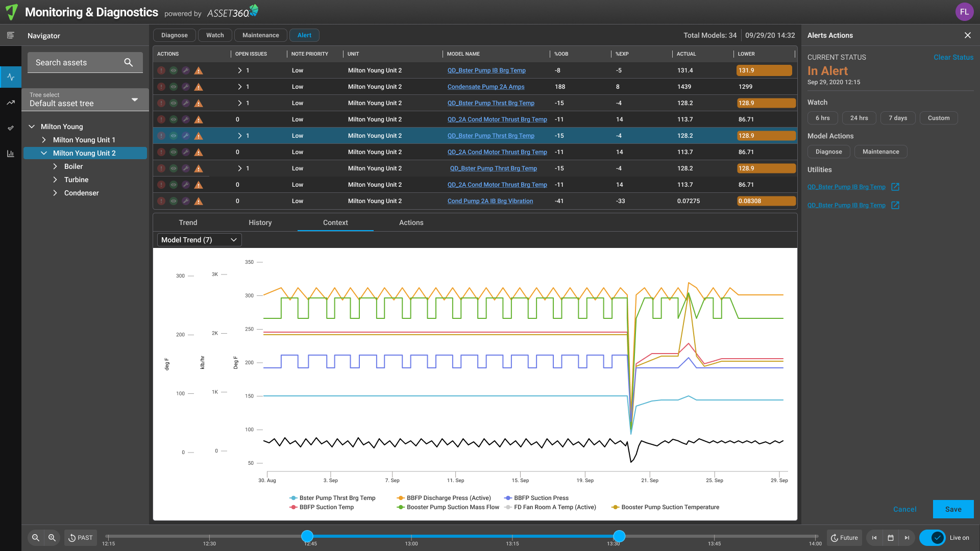Open second QD_Bster Pump IB Brg Temp external link icon

[895, 205]
